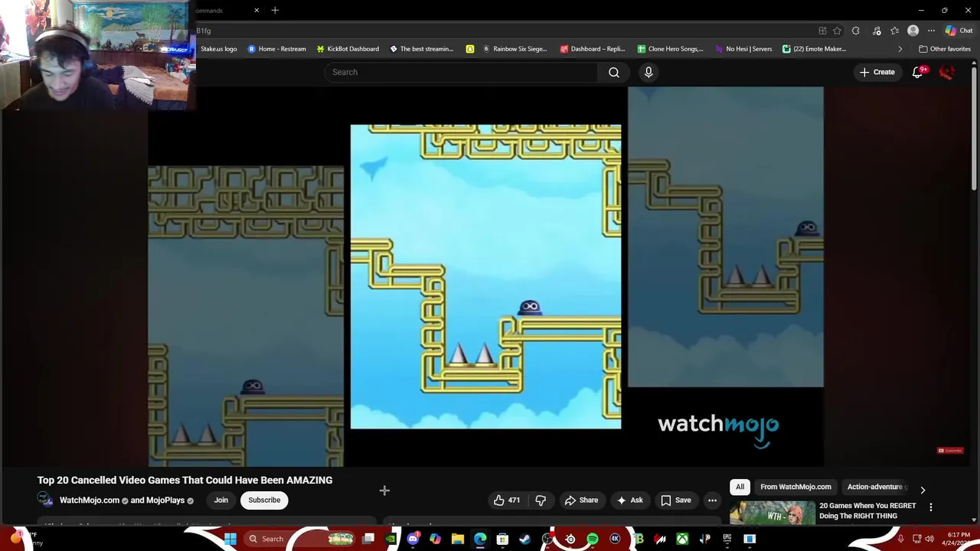Open the recommended video thumbnail
980x551 pixels.
pyautogui.click(x=772, y=513)
